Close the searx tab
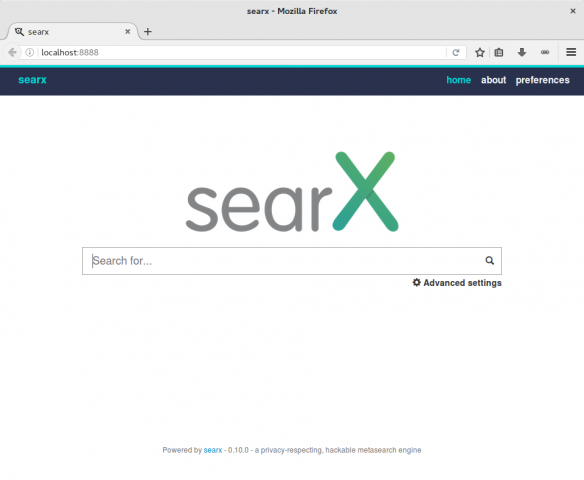Viewport: 584px width, 480px height. [x=127, y=32]
